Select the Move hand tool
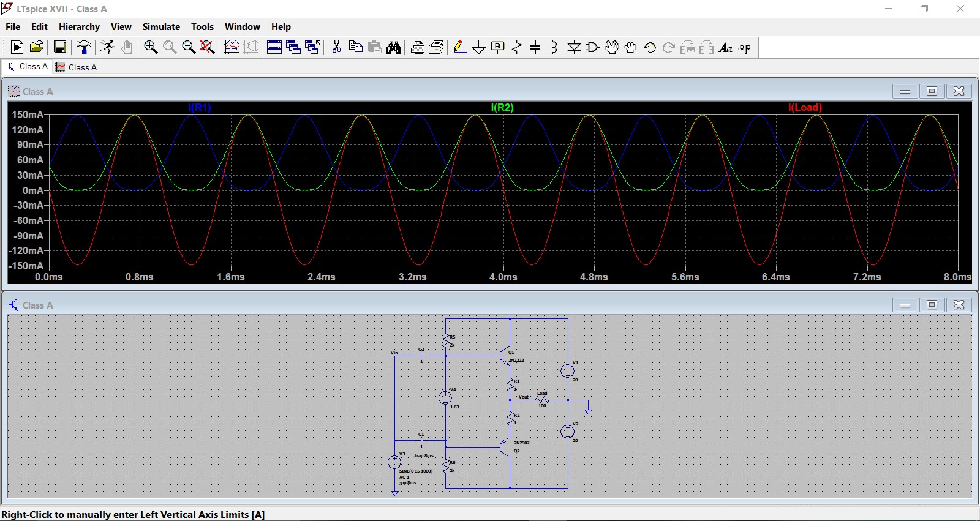The width and height of the screenshot is (980, 521). click(612, 47)
